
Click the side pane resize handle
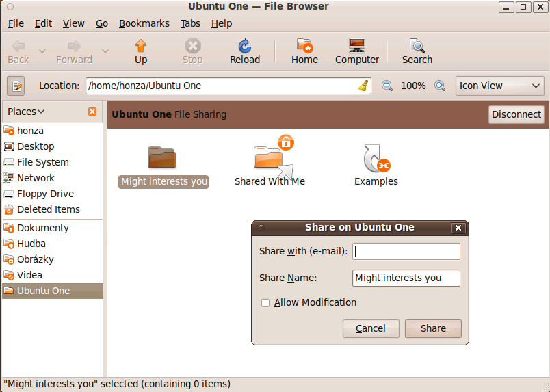(105, 239)
